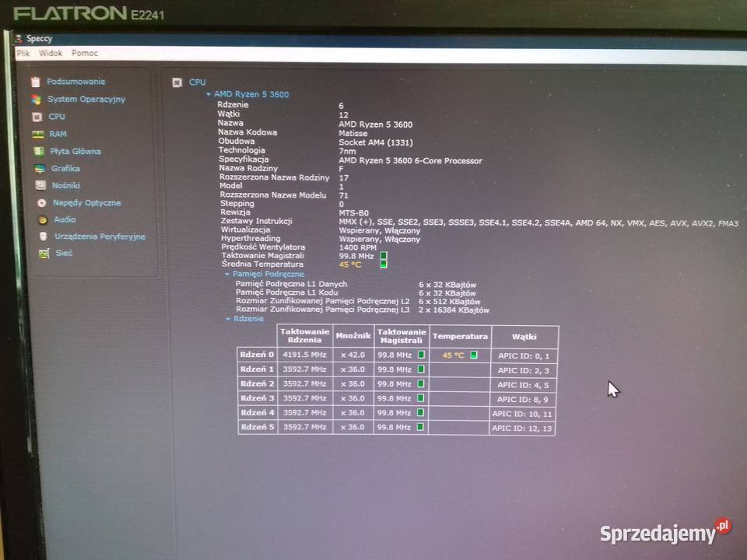Viewport: 747px width, 560px height.
Task: Open the Widok menu
Action: 51,53
